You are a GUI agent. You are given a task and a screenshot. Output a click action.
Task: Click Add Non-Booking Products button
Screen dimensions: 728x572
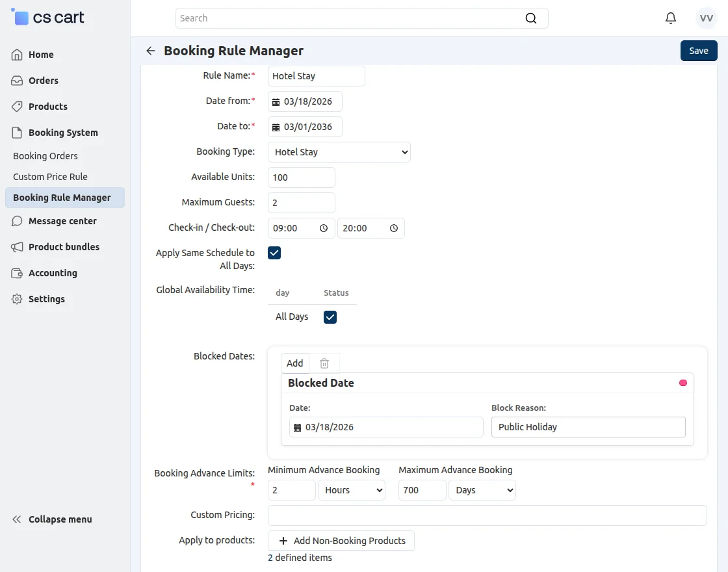tap(341, 541)
